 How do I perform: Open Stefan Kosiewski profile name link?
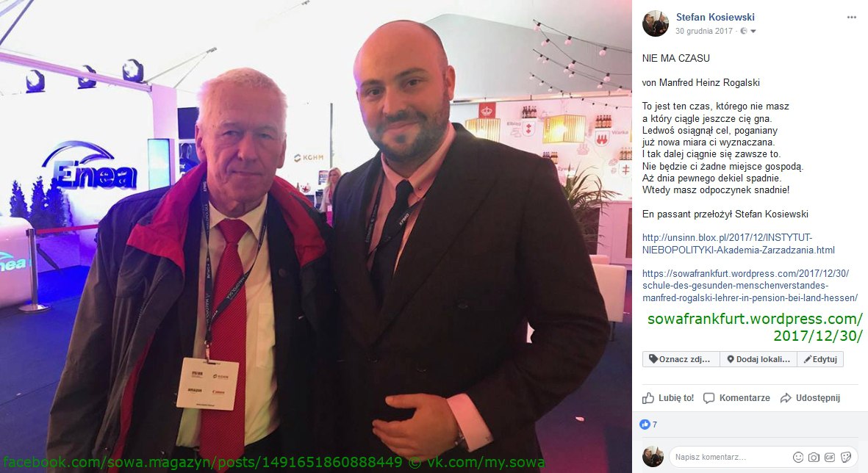tap(715, 17)
